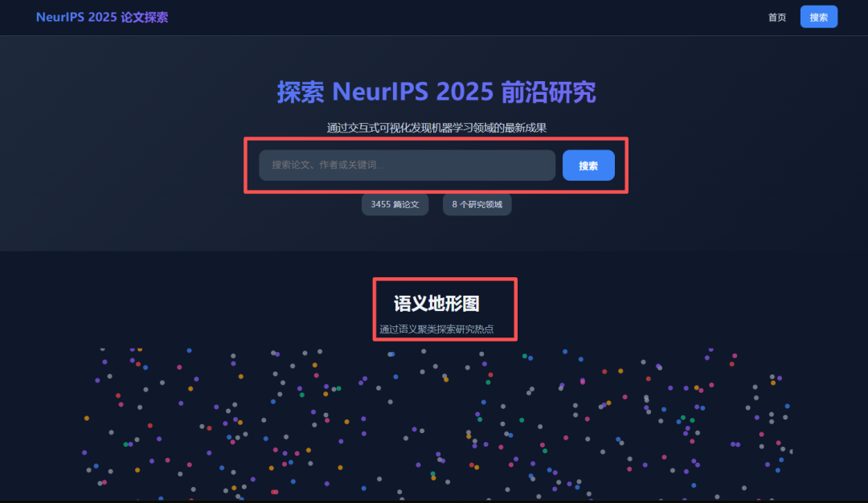Select the rightmost blue dot on the map
Screen dimensions: 868x503
click(x=787, y=406)
